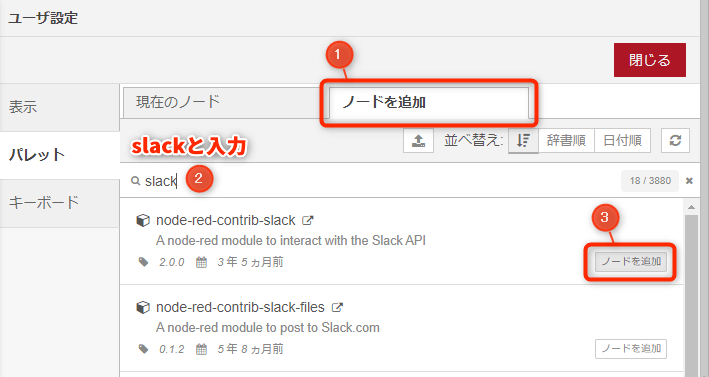Click calendar icon beside 5年8ヵ月前
Viewport: 709px width, 377px height.
[201, 349]
